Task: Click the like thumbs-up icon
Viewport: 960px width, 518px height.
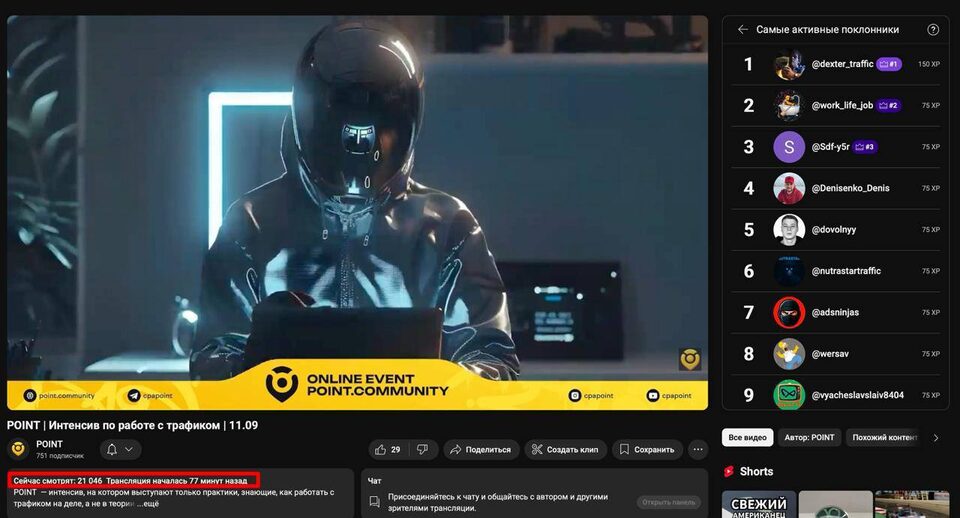Action: click(x=381, y=449)
